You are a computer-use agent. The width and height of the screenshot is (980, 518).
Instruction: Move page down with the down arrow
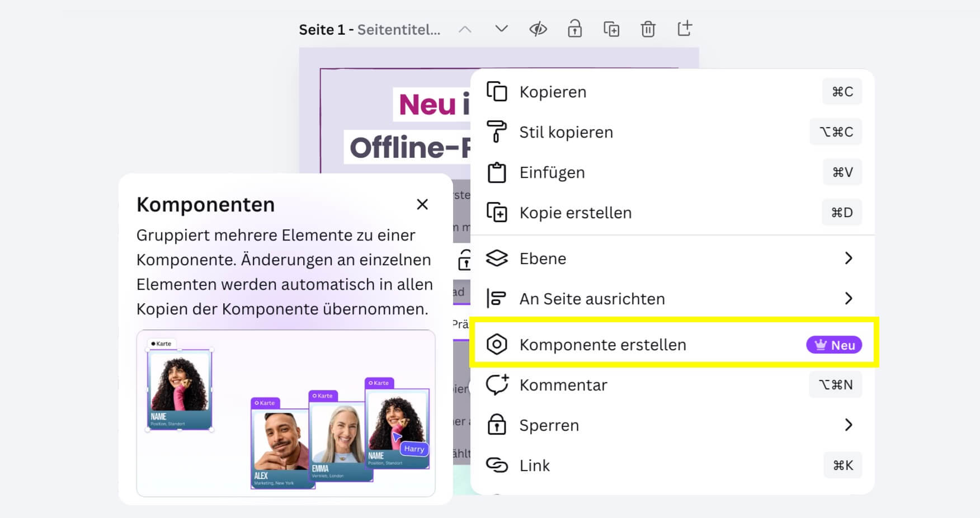coord(501,29)
